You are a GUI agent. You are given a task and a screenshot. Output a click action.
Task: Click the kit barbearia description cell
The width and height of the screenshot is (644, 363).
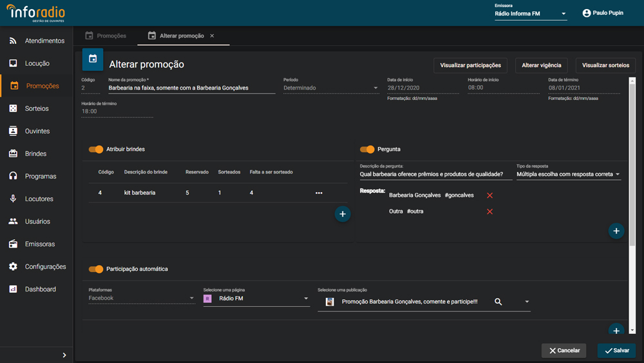(140, 193)
